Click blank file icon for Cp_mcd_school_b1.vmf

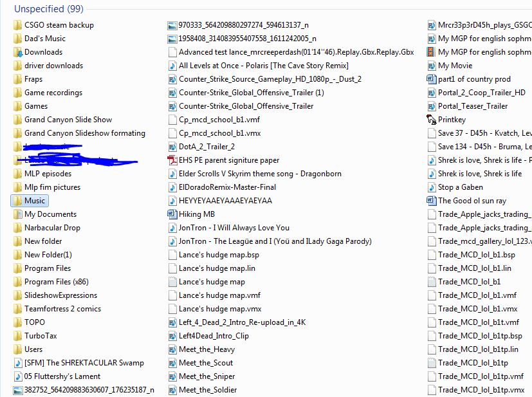click(172, 120)
